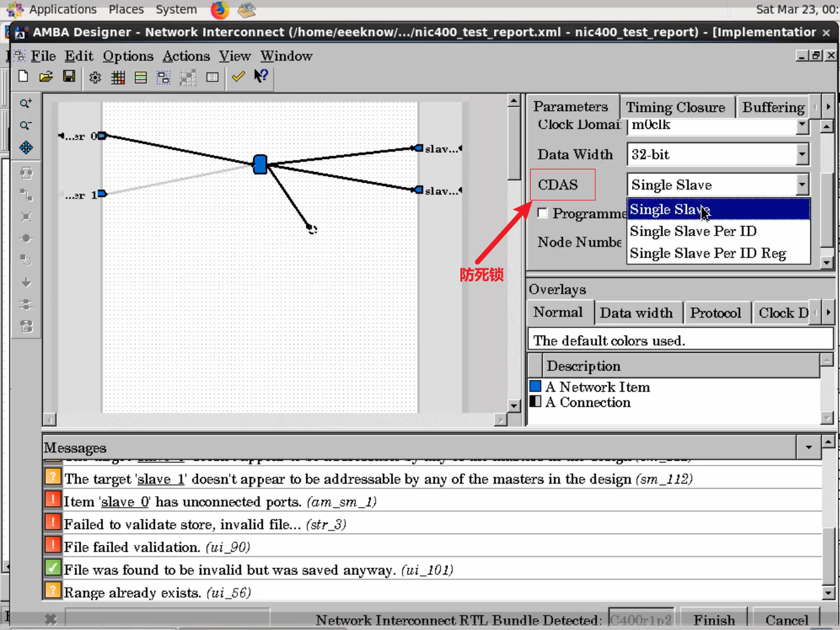This screenshot has height=630, width=840.
Task: Open the Applications menu in top panel
Action: tap(62, 10)
